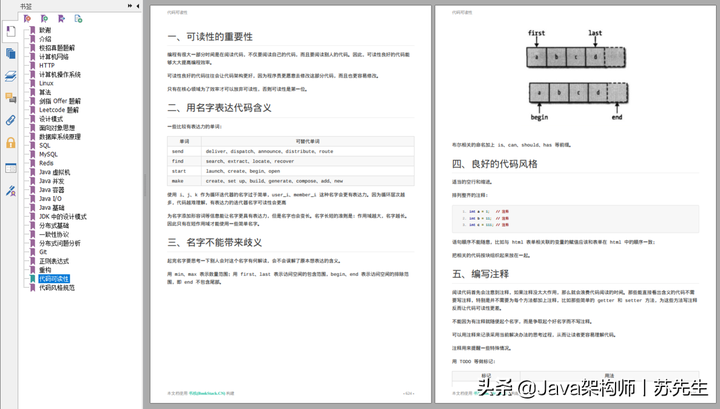
Task: Jump to the Java I/O bookmark
Action: (50, 199)
